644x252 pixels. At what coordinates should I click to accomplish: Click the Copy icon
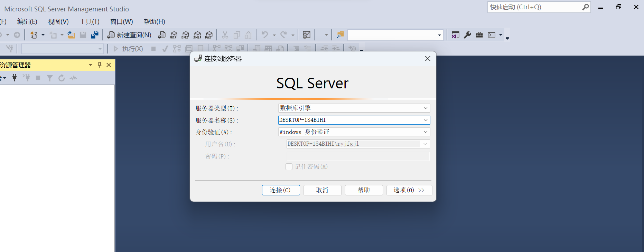tap(237, 35)
